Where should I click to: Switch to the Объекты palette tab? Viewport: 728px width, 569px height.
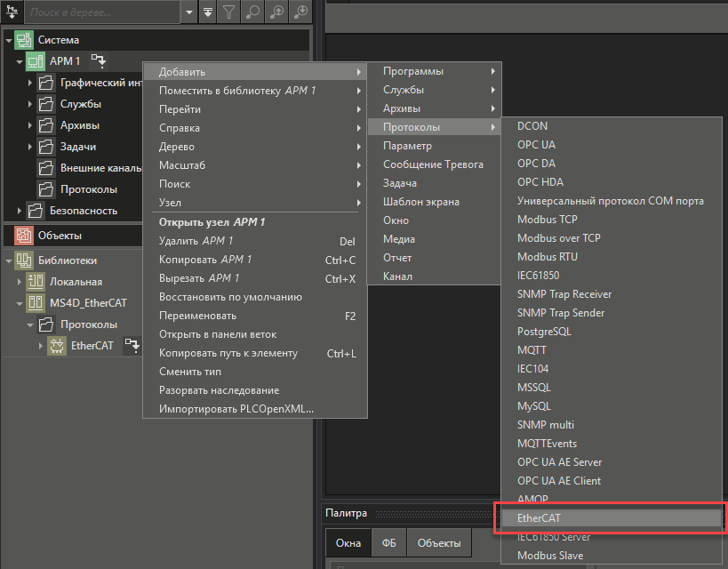(439, 542)
